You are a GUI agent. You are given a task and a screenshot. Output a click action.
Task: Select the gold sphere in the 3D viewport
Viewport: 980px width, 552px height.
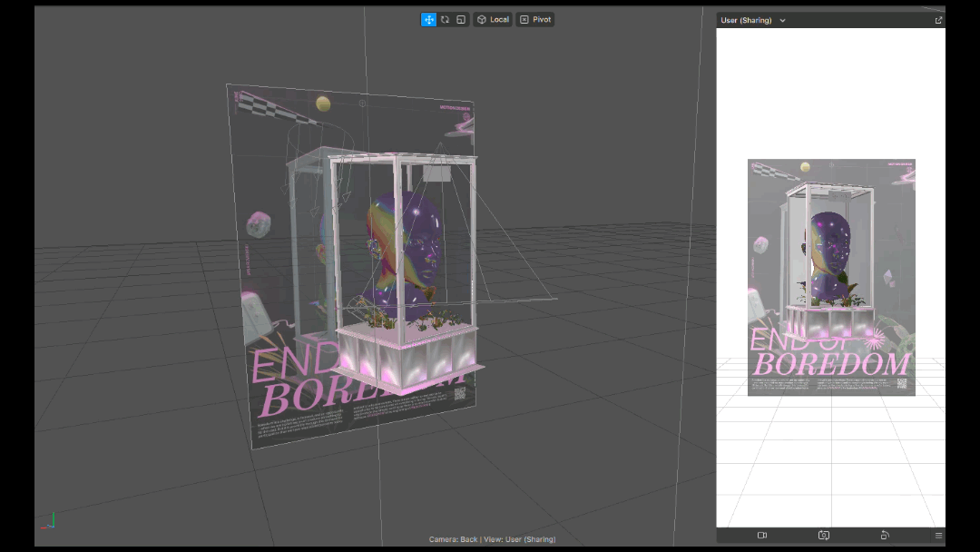[323, 104]
